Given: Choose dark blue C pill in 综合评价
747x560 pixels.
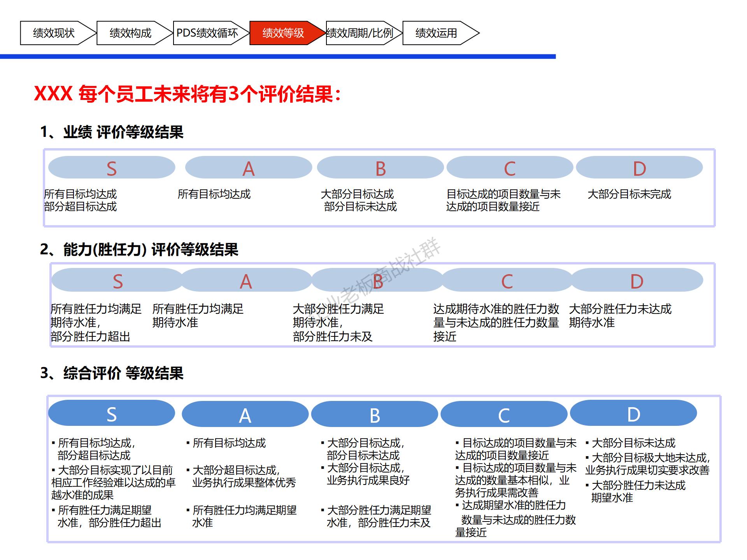Looking at the screenshot, I should [504, 414].
